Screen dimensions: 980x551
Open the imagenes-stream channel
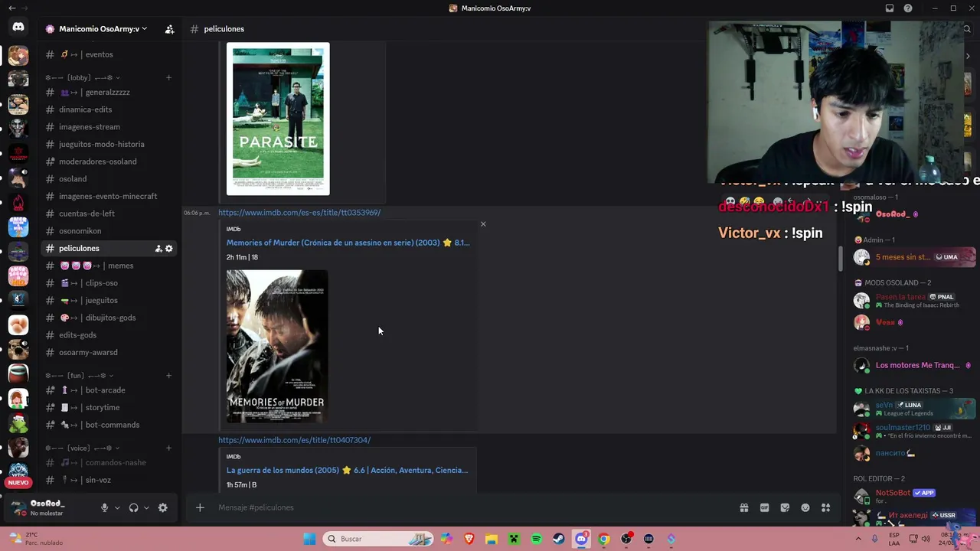(x=109, y=127)
